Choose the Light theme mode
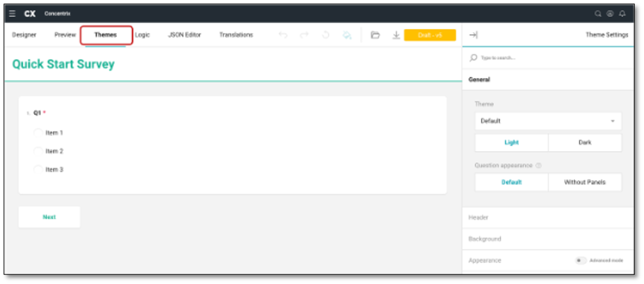Image resolution: width=644 pixels, height=284 pixels. (511, 143)
